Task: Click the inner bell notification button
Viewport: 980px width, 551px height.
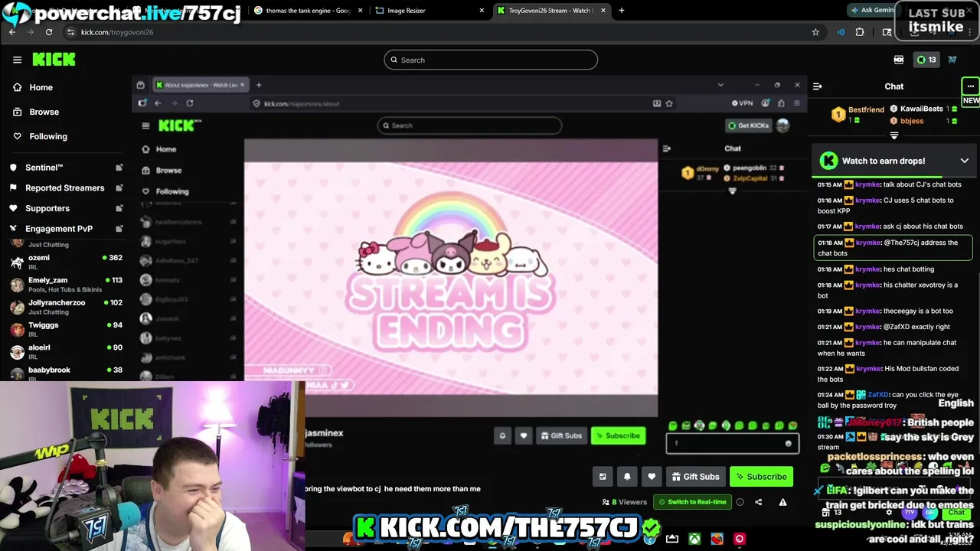Action: pyautogui.click(x=502, y=435)
